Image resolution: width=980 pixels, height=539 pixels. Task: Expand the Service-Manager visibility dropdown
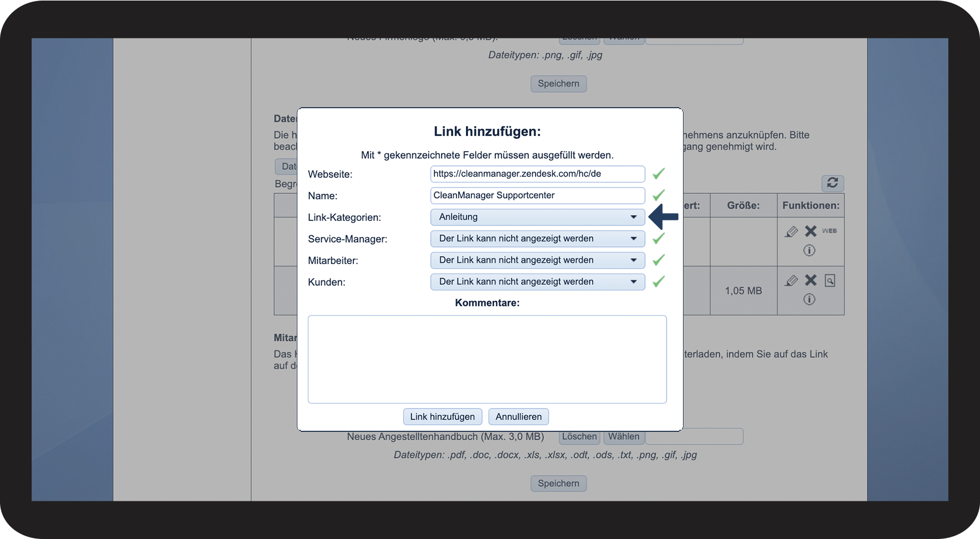click(537, 239)
